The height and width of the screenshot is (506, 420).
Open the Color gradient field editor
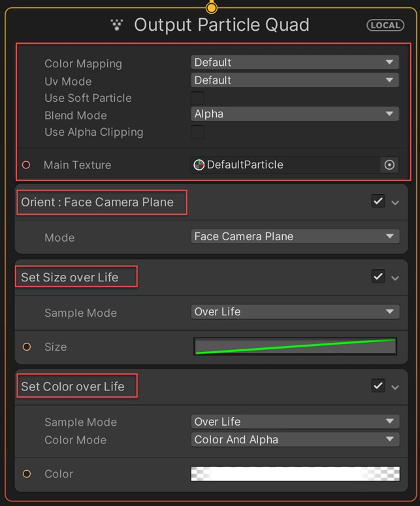pos(295,474)
